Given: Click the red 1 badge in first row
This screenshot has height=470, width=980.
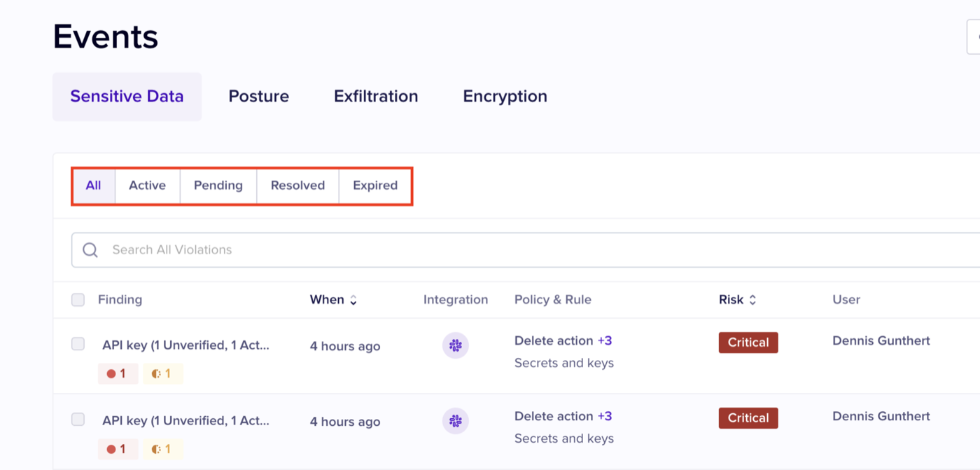Looking at the screenshot, I should [118, 373].
